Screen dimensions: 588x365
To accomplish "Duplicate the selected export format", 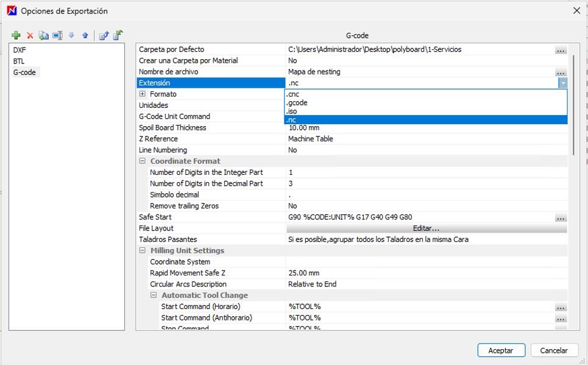I will (x=43, y=35).
